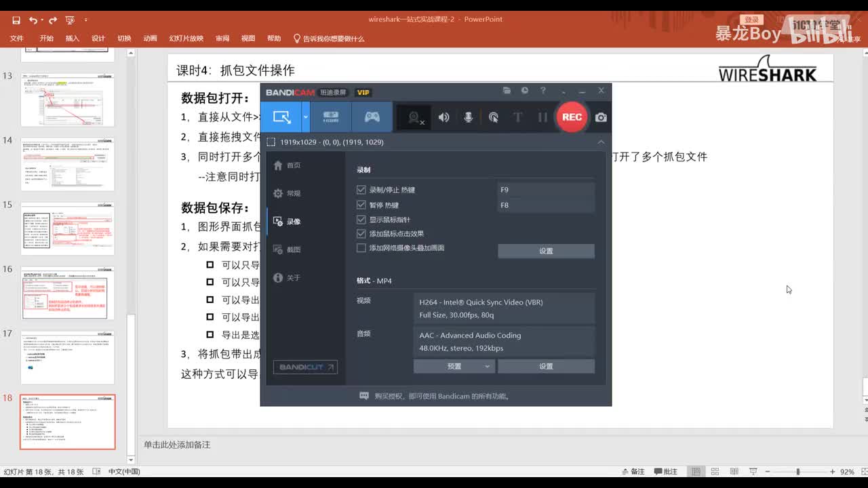The width and height of the screenshot is (868, 488).
Task: Start recording with the red REC button
Action: pyautogui.click(x=572, y=117)
